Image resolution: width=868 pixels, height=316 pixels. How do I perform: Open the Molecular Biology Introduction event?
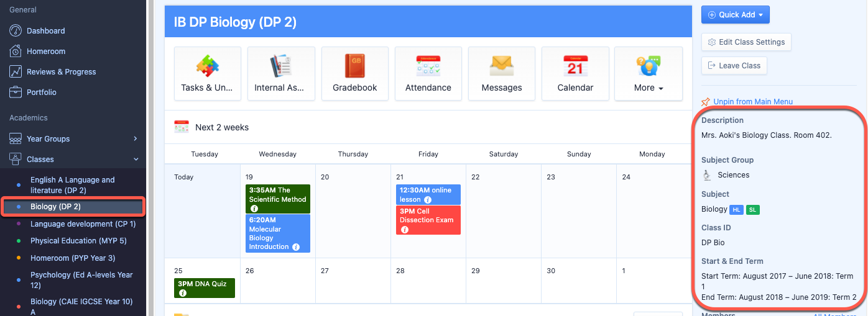point(278,233)
